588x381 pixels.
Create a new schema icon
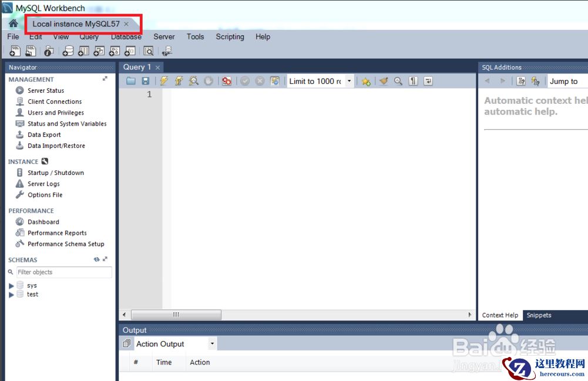68,50
